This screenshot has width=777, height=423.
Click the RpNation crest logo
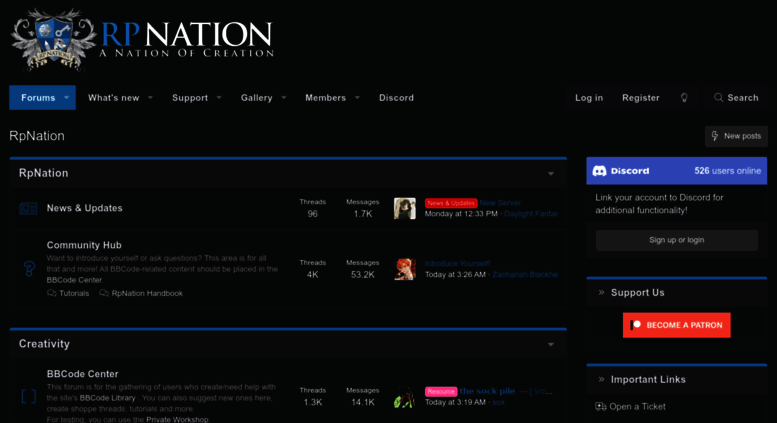click(54, 40)
